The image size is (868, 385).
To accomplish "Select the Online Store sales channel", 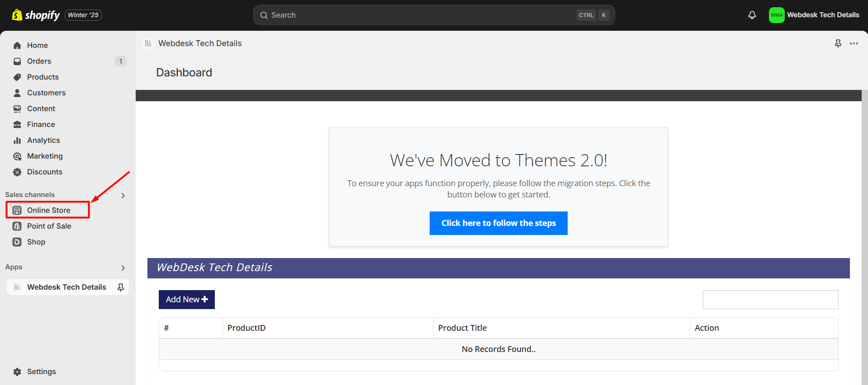I will 48,210.
